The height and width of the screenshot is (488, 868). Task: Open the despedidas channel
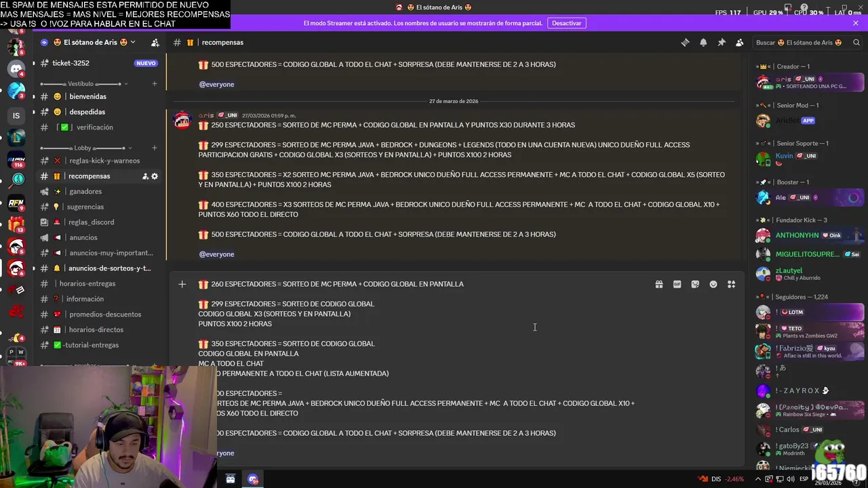[100, 112]
